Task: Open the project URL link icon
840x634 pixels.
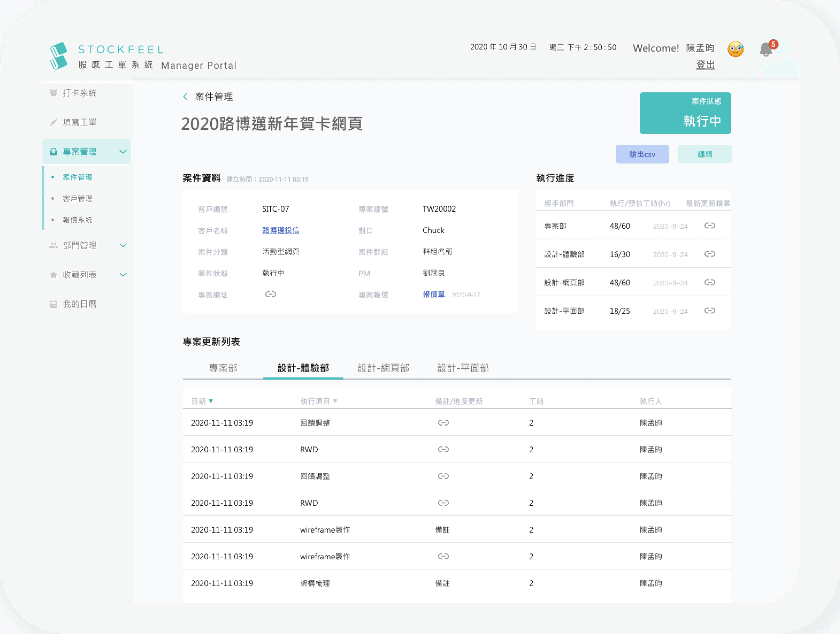Action: (x=270, y=294)
